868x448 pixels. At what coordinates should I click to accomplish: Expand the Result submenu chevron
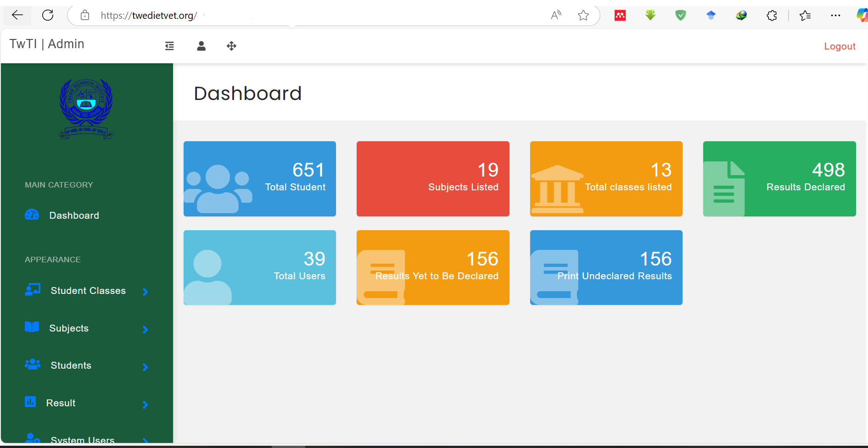(145, 404)
